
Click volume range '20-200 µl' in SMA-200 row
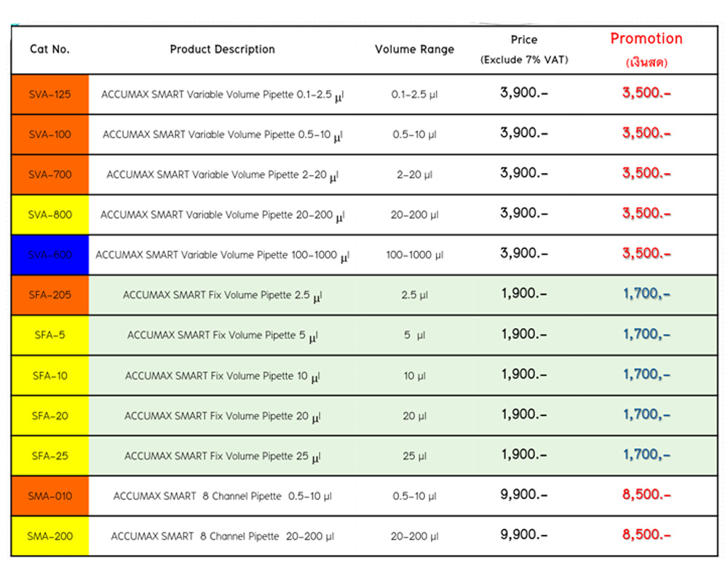coord(415,536)
